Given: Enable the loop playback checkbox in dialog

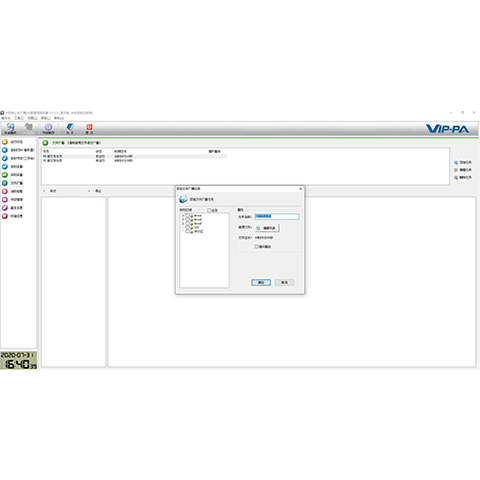Looking at the screenshot, I should [256, 247].
